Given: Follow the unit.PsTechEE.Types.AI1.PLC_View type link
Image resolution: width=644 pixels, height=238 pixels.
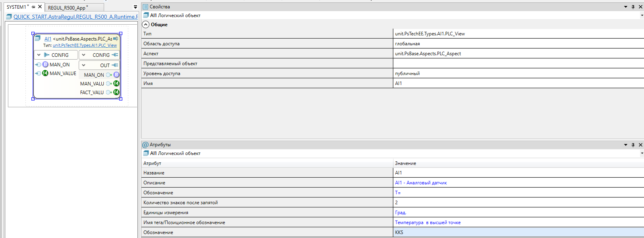Looking at the screenshot, I should click(x=85, y=45).
